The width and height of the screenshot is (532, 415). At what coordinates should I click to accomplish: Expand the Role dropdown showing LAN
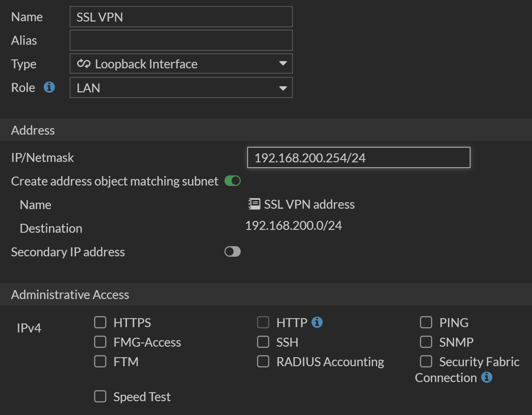point(283,88)
